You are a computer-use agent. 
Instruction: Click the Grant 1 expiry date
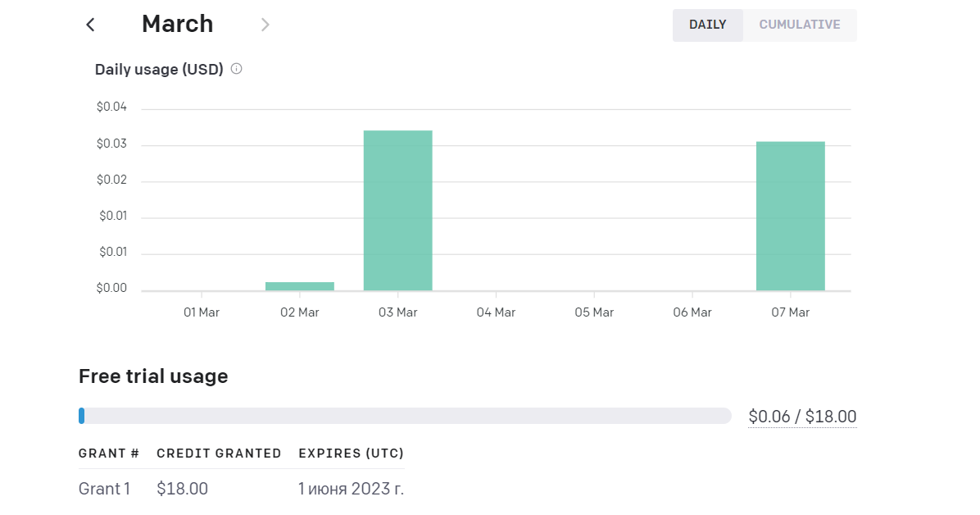pyautogui.click(x=351, y=489)
